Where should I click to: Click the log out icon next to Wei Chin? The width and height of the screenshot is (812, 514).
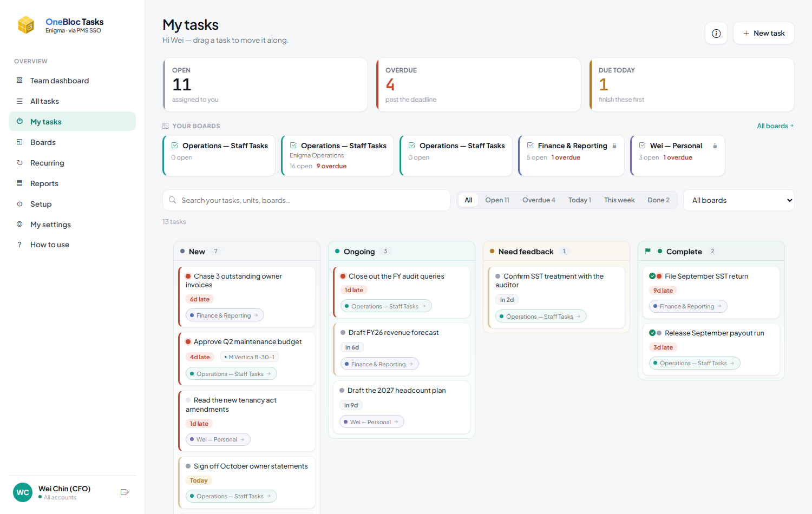tap(125, 492)
